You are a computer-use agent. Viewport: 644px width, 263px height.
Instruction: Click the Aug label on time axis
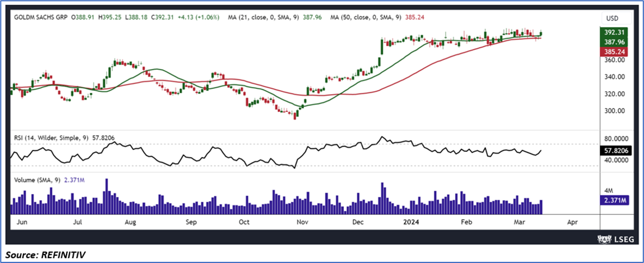pyautogui.click(x=130, y=222)
